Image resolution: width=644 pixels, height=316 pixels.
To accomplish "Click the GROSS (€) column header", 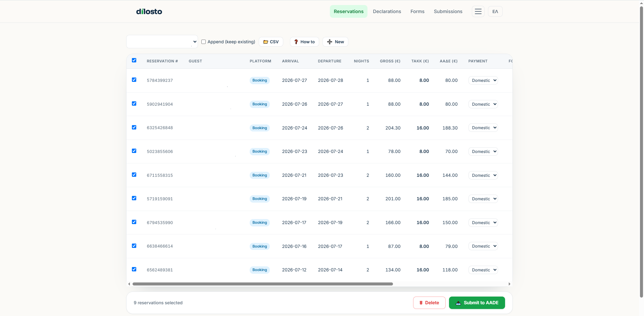I will [x=390, y=61].
